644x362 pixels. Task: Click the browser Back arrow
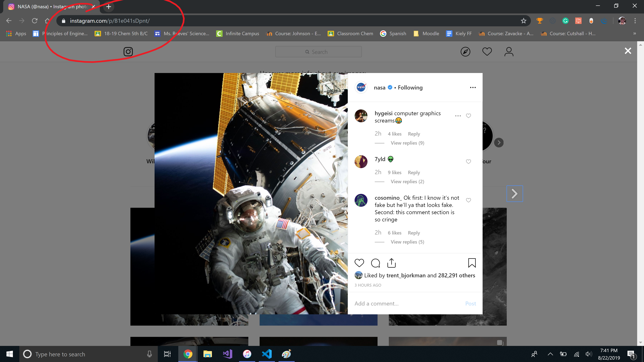point(9,21)
